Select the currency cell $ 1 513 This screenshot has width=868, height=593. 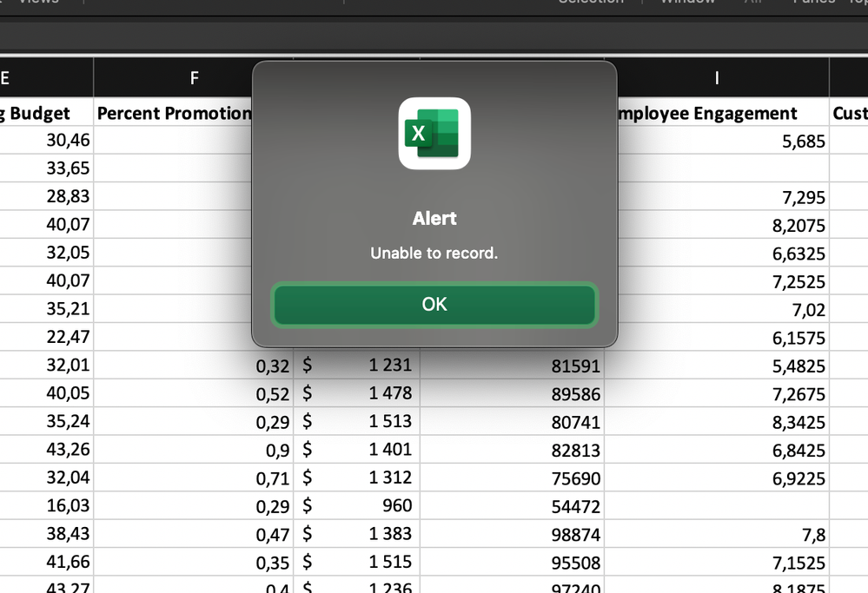[357, 421]
